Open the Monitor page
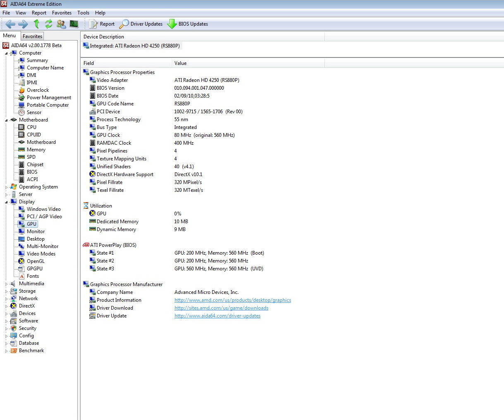 tap(36, 231)
